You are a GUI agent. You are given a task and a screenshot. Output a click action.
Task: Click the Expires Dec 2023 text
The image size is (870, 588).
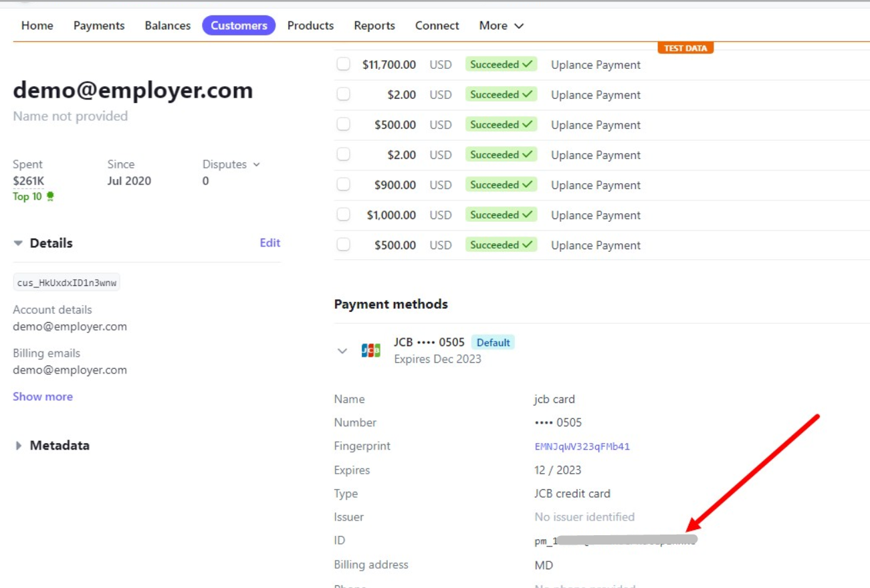[x=438, y=359]
